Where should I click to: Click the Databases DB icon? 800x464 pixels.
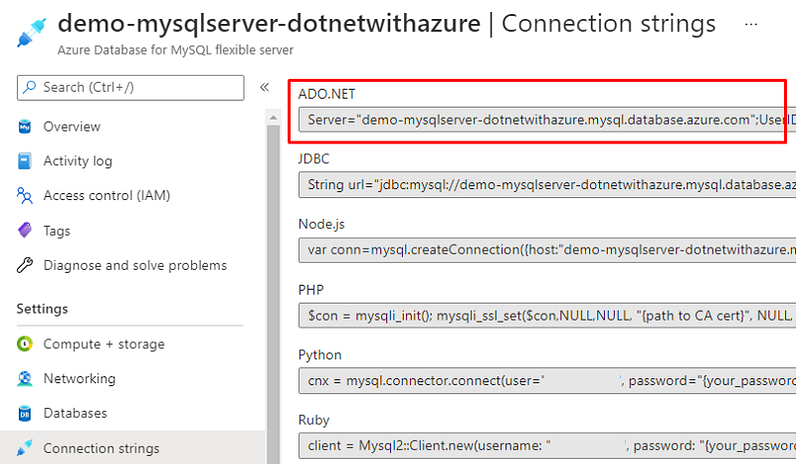pyautogui.click(x=24, y=413)
